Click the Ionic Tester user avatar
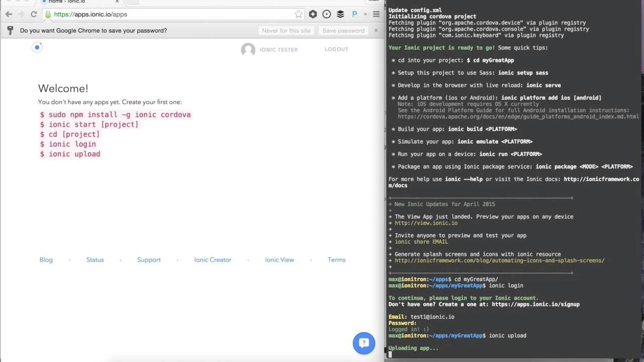 248,49
